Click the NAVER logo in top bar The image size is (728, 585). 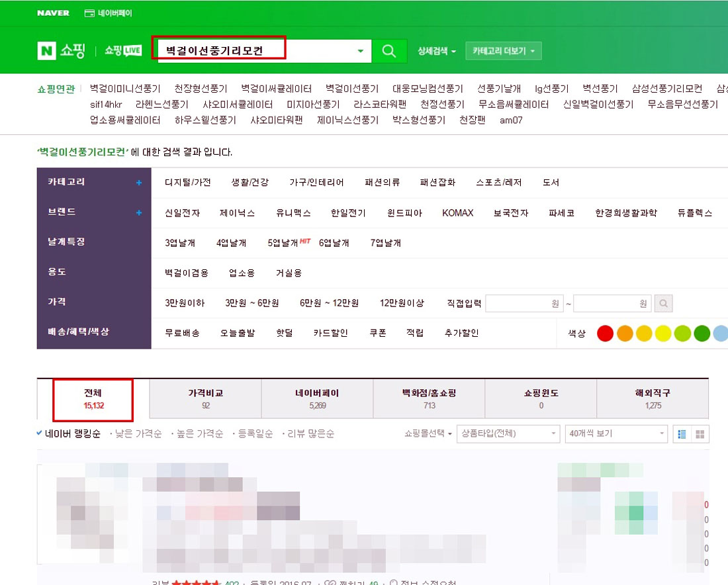[x=53, y=13]
